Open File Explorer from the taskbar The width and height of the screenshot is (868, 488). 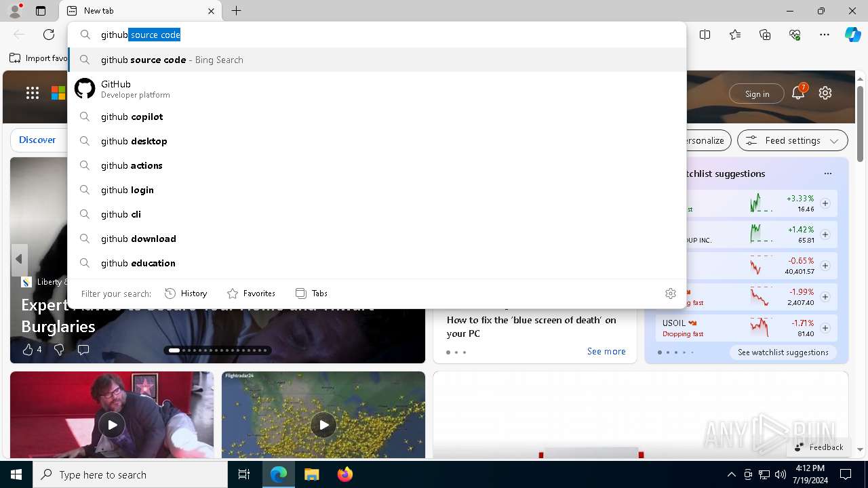click(x=311, y=474)
